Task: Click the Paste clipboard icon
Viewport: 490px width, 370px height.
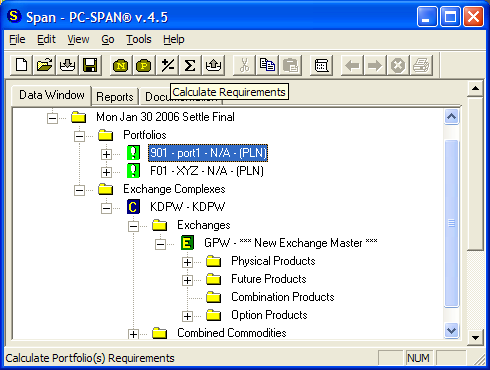Action: point(290,65)
